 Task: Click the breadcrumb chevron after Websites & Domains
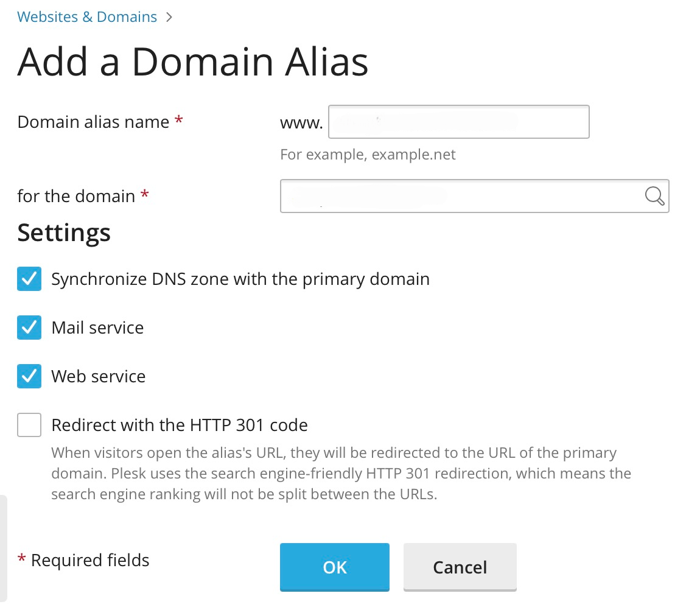(168, 17)
